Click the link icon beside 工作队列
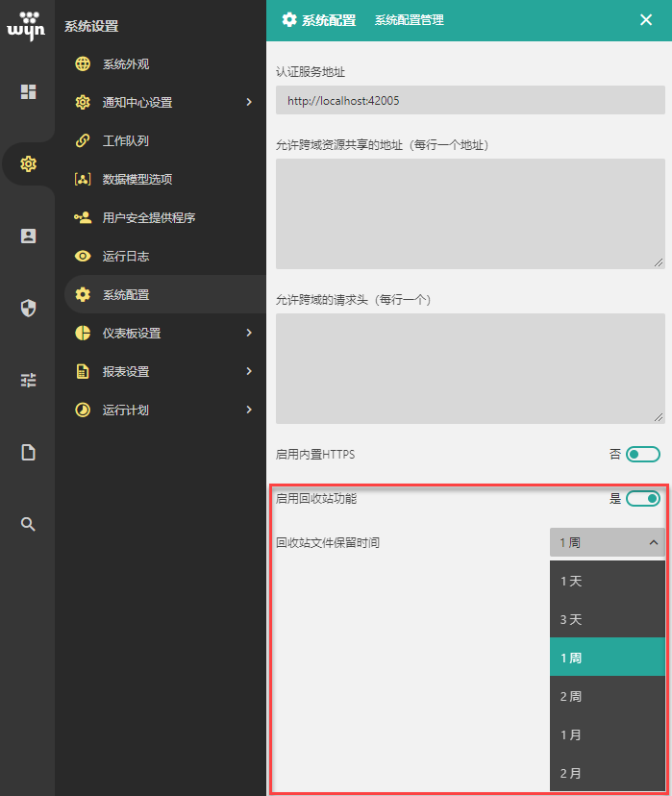Image resolution: width=672 pixels, height=796 pixels. coord(83,140)
